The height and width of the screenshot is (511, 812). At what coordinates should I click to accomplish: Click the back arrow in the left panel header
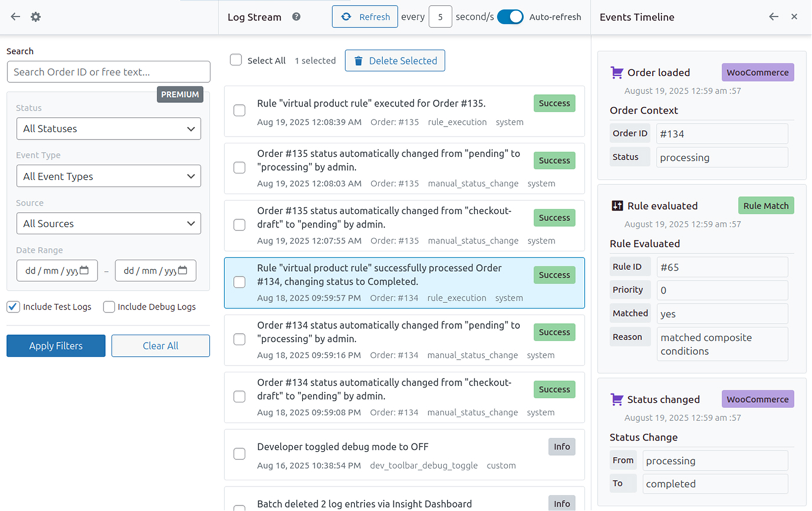15,17
